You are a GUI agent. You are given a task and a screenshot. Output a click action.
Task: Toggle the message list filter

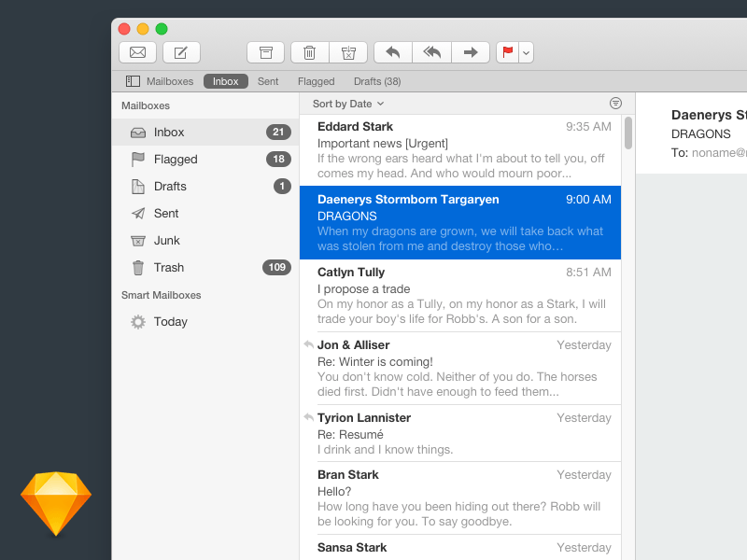[x=615, y=103]
